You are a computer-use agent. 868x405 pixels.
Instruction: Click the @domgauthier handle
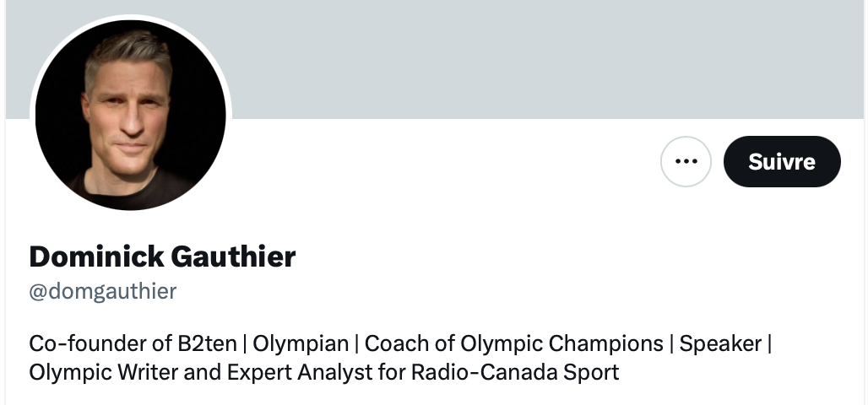pos(102,292)
